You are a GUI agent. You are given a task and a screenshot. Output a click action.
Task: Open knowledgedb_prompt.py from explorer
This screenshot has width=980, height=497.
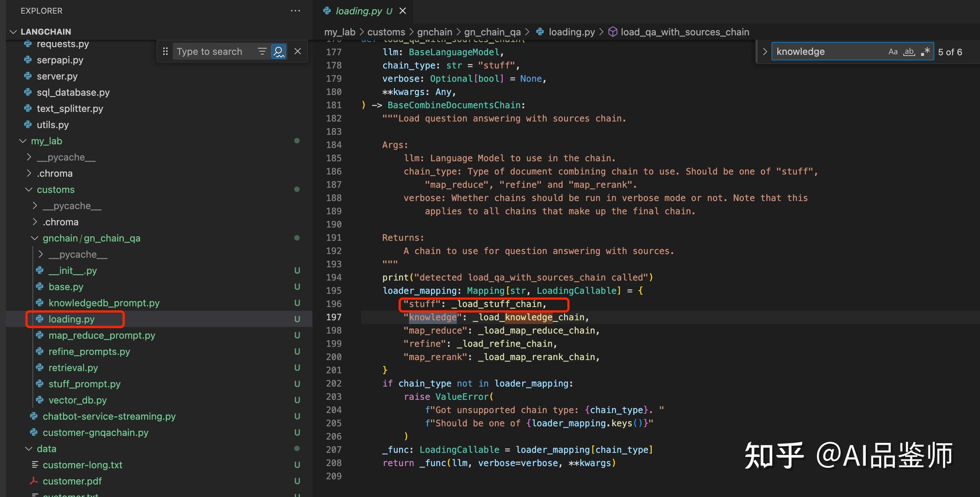point(104,303)
